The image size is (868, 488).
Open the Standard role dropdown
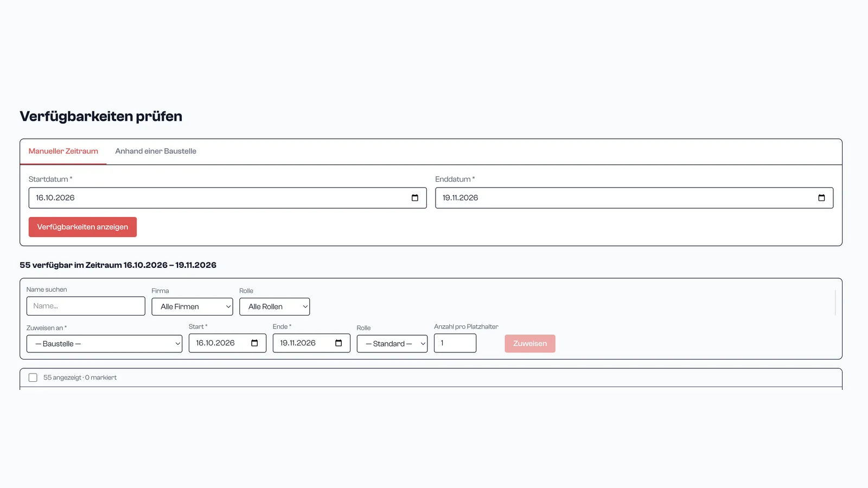pyautogui.click(x=392, y=344)
